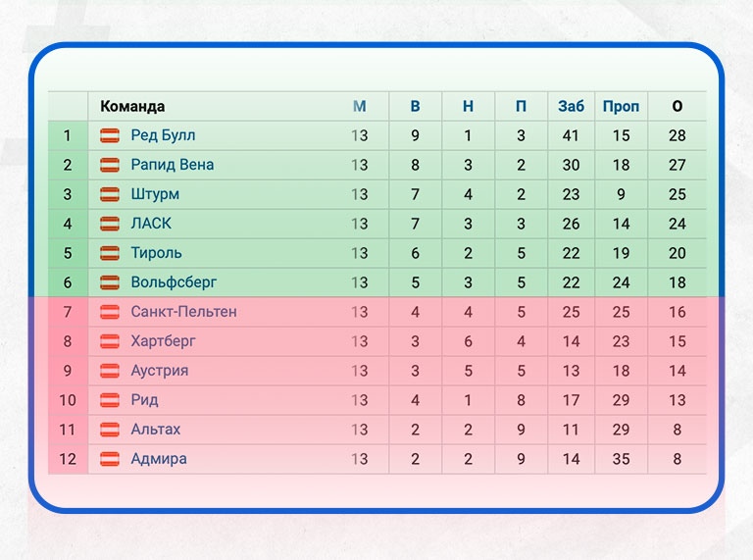Click the flag icon next to Адмира
Screen dimensions: 753x560
coord(110,459)
